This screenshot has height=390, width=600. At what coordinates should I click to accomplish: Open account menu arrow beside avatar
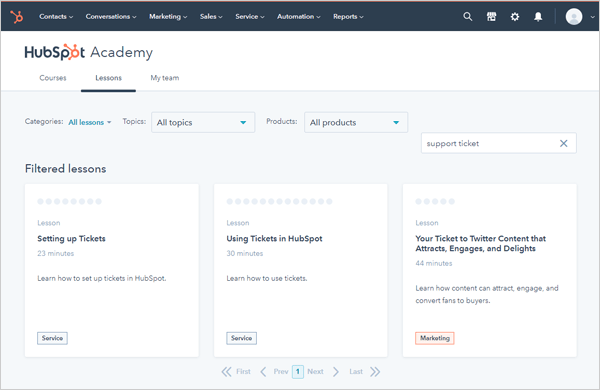[x=592, y=17]
